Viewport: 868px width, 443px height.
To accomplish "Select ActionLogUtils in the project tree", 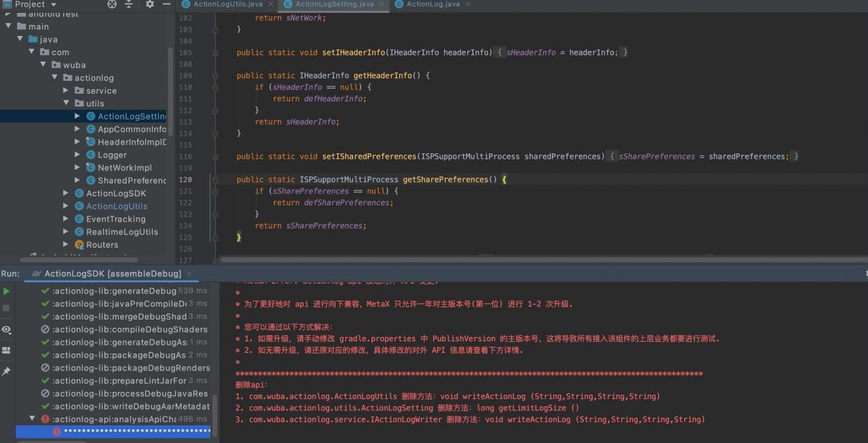I will (x=117, y=206).
